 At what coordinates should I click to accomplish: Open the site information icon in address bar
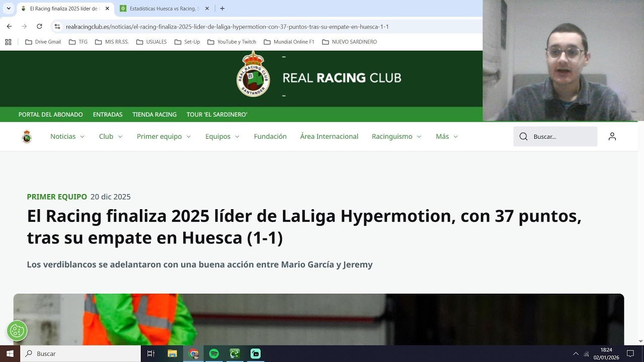tap(57, 27)
